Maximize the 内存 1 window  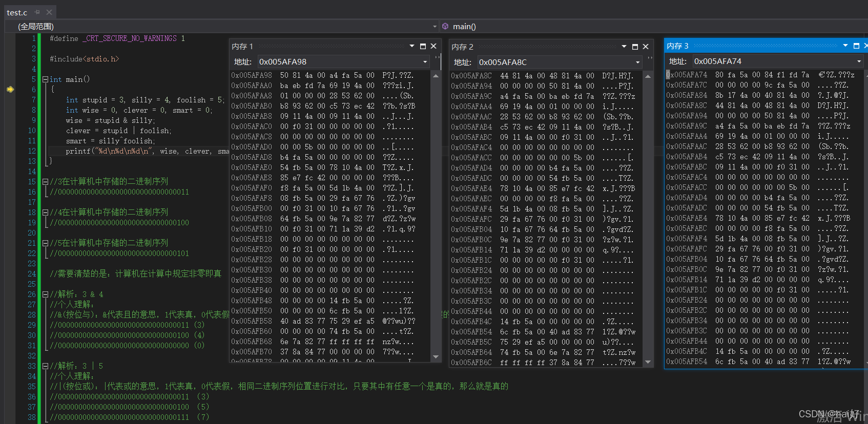[x=423, y=46]
